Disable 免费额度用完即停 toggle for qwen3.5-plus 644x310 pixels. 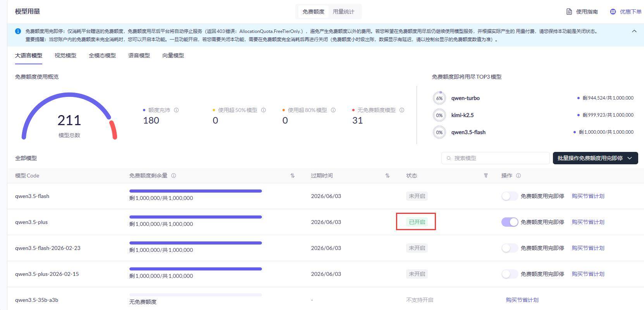(510, 222)
